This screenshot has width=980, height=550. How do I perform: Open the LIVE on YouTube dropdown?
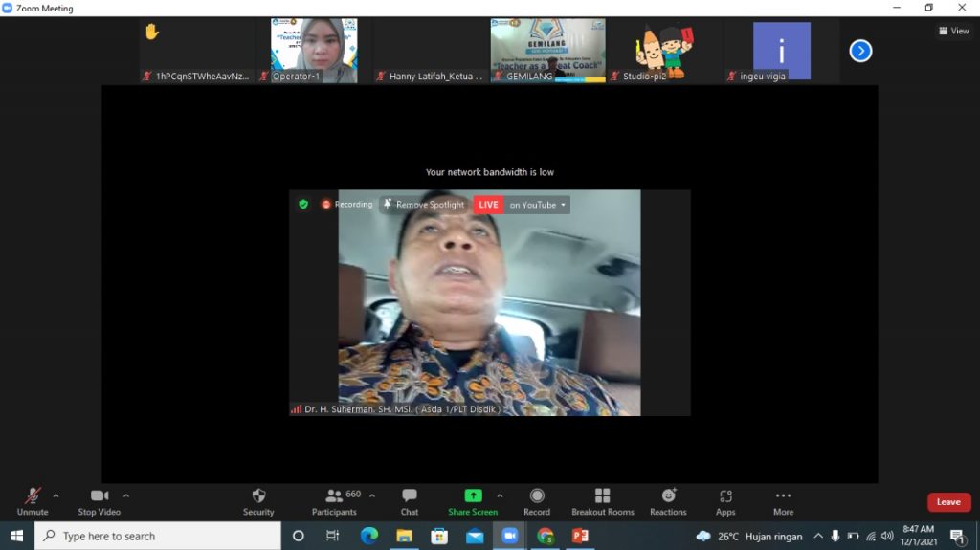pos(539,205)
